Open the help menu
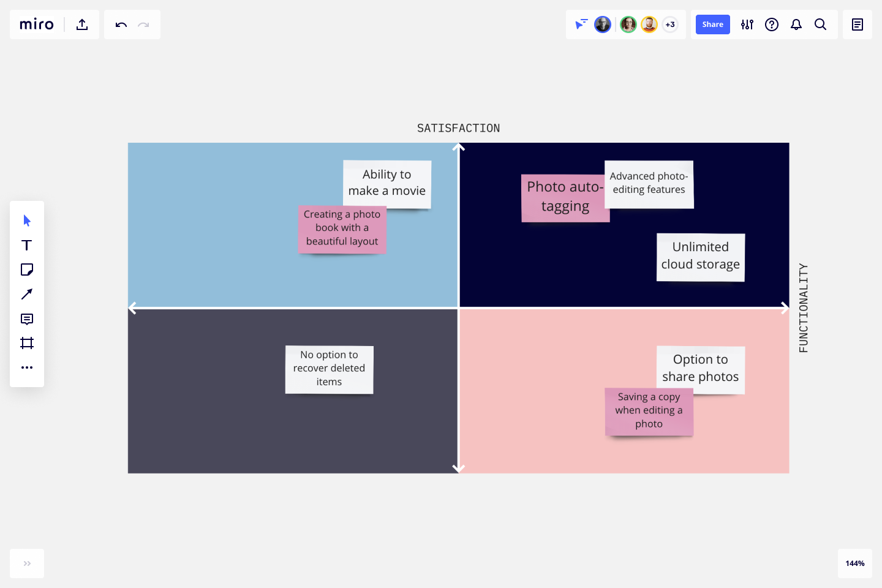 (772, 24)
